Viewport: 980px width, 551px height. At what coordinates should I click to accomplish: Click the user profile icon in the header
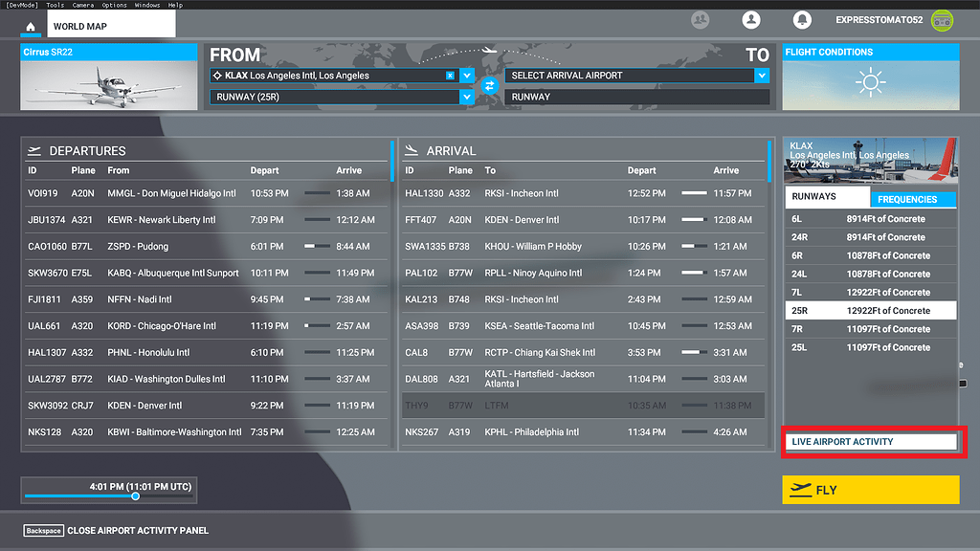(750, 19)
